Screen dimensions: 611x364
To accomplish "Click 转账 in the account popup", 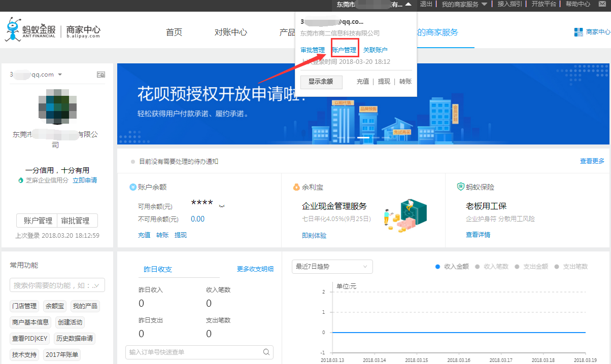I will tap(405, 82).
